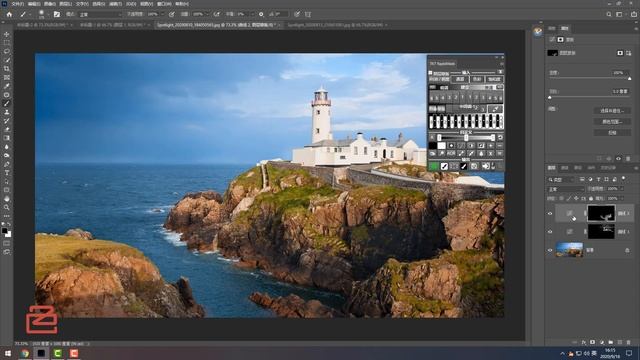640x360 pixels.
Task: Open the Windows Start menu
Action: (x=7, y=353)
